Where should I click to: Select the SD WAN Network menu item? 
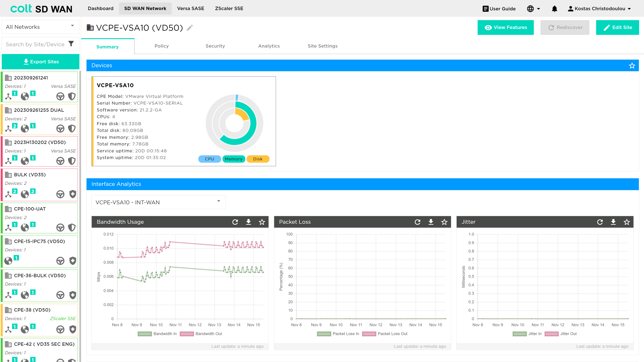[145, 9]
